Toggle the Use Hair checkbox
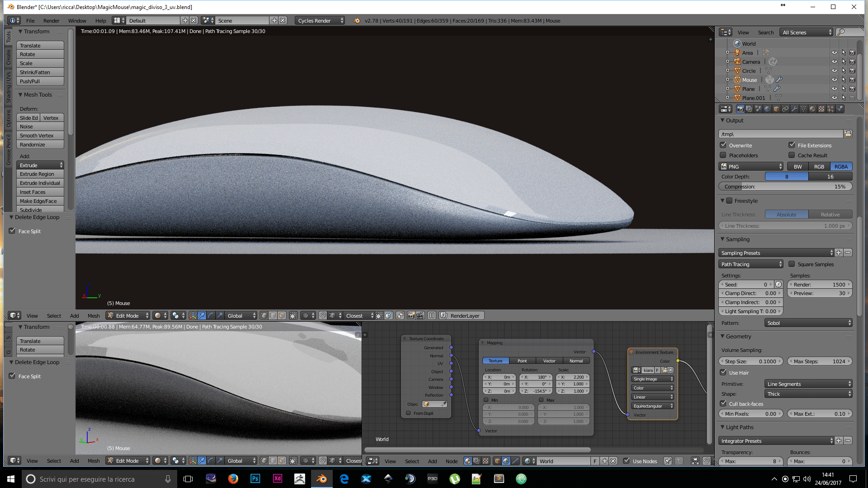Screen dimensions: 868x488 [x=723, y=372]
